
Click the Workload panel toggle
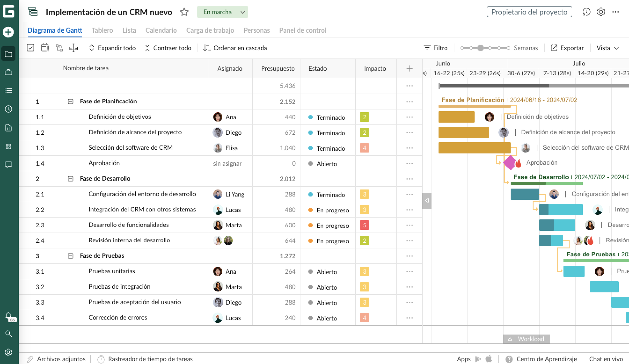coord(526,339)
